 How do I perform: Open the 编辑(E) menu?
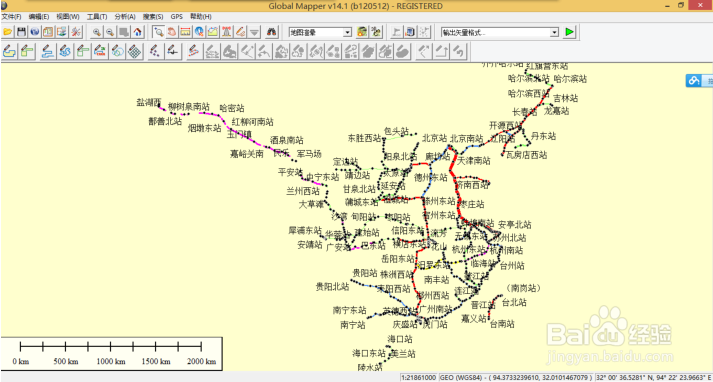(39, 17)
